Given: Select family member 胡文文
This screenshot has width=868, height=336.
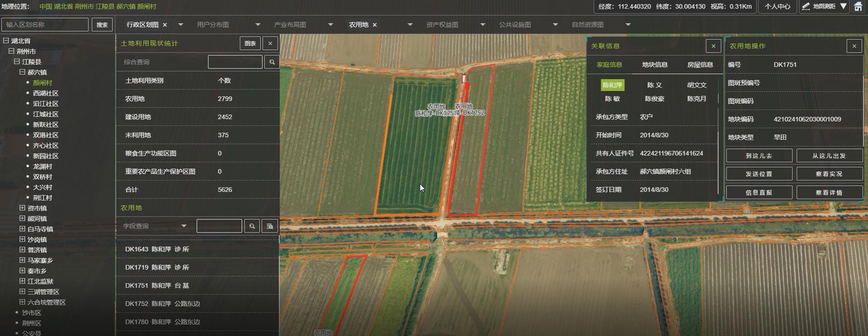Looking at the screenshot, I should pyautogui.click(x=697, y=85).
